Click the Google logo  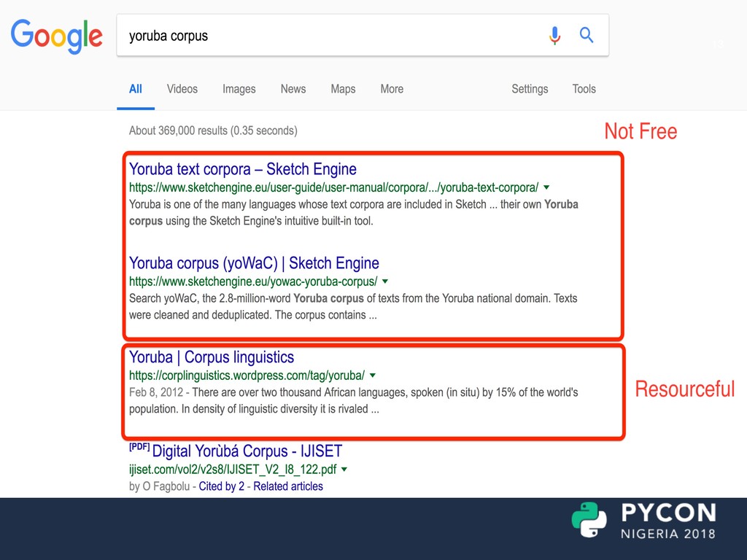pos(56,36)
